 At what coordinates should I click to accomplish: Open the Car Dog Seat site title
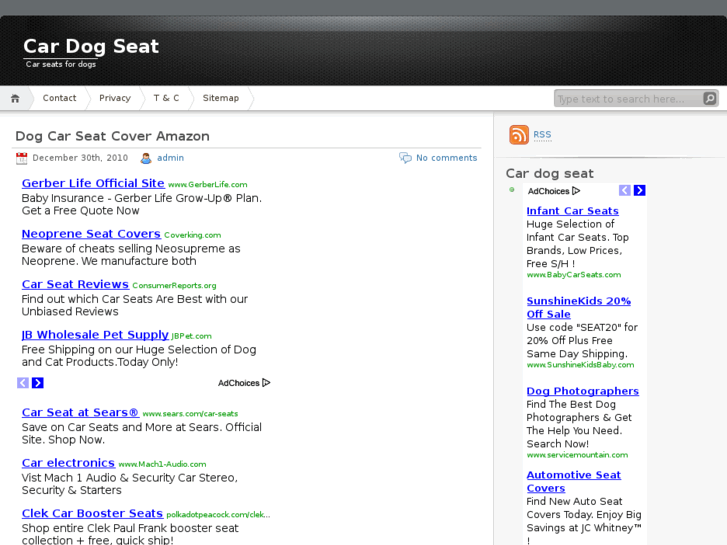[x=91, y=46]
